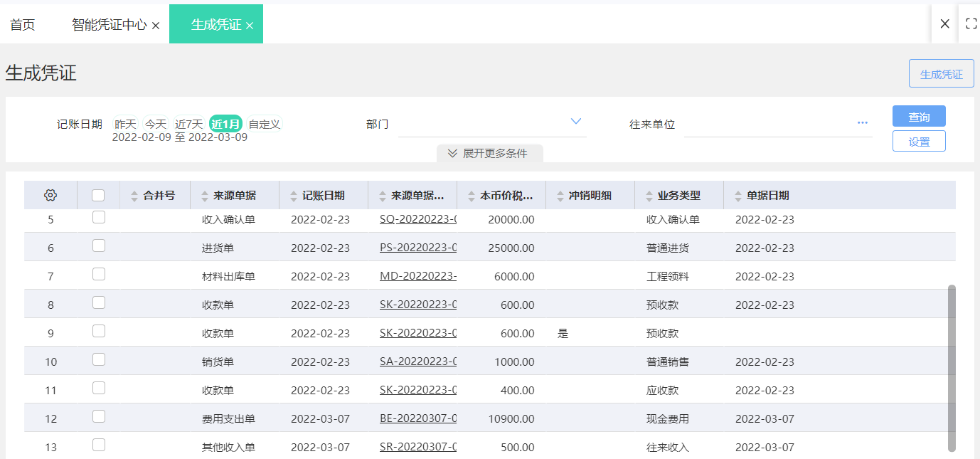Sort by the 合并号 column arrows

[x=135, y=196]
